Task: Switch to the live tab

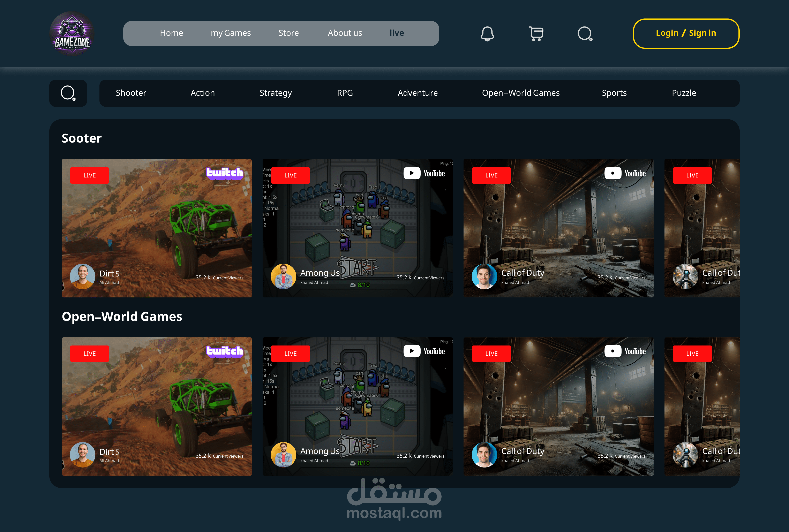Action: click(396, 33)
